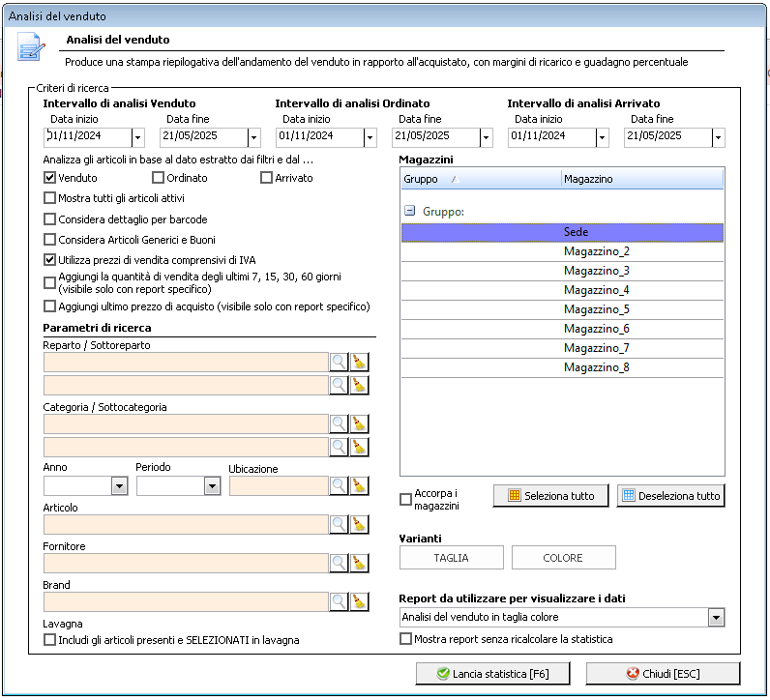Open the Arrivato Data fine date picker arrow
The image size is (770, 700).
[719, 138]
